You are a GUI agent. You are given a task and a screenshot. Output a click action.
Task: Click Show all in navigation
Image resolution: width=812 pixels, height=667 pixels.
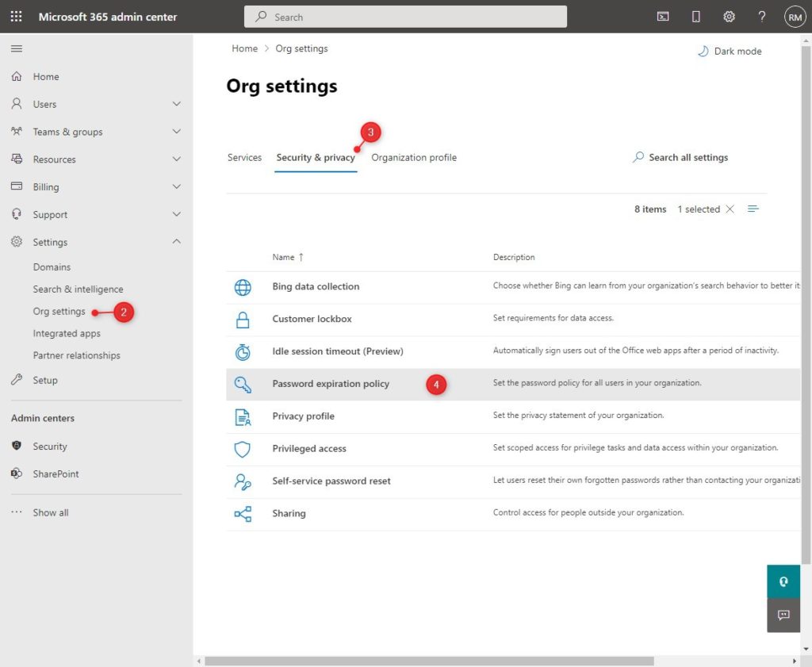point(51,512)
